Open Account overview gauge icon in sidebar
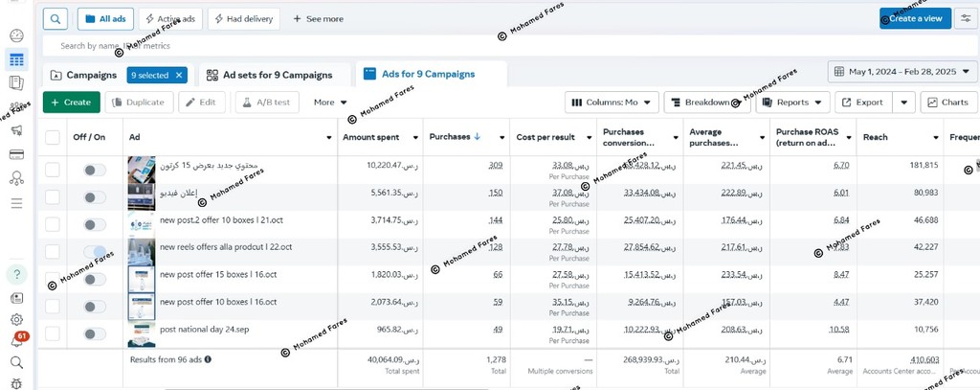 [x=16, y=35]
